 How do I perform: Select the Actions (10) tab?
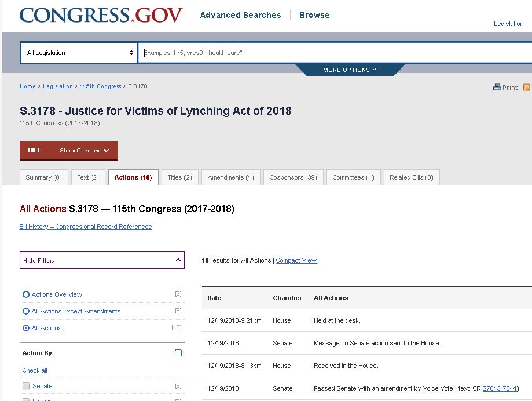coord(133,177)
